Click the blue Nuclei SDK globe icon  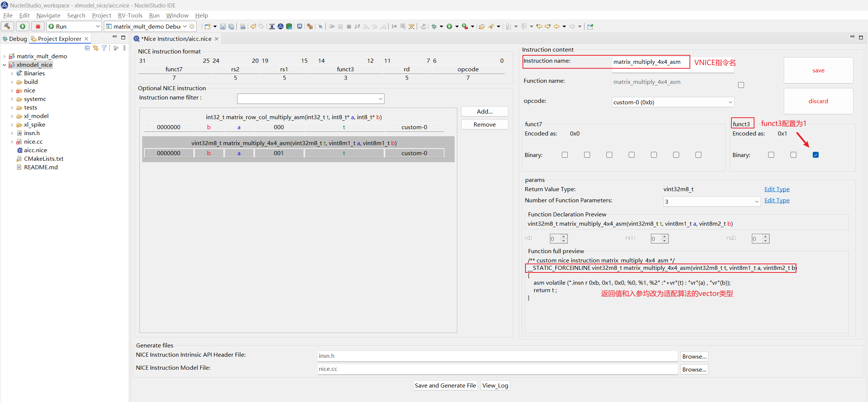point(281,26)
